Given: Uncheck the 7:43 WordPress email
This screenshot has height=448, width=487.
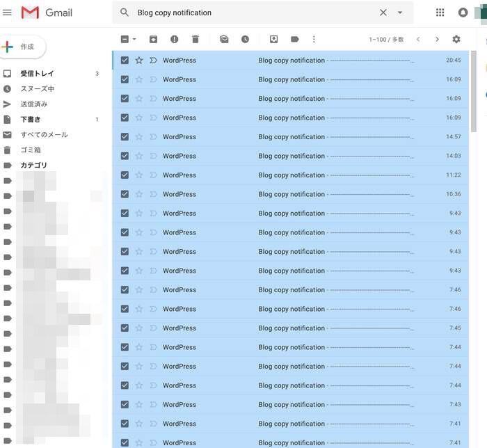Looking at the screenshot, I should 125,405.
